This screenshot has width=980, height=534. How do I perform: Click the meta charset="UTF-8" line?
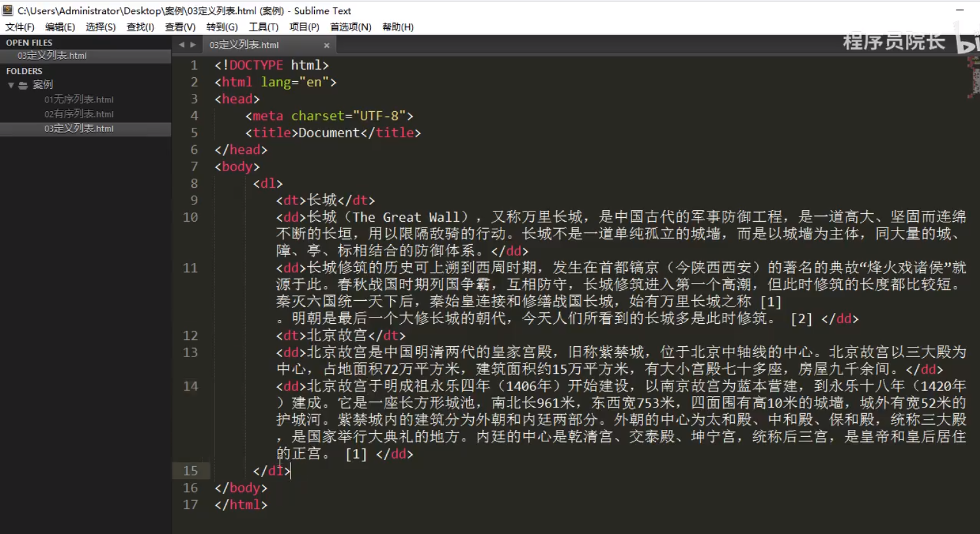(329, 116)
